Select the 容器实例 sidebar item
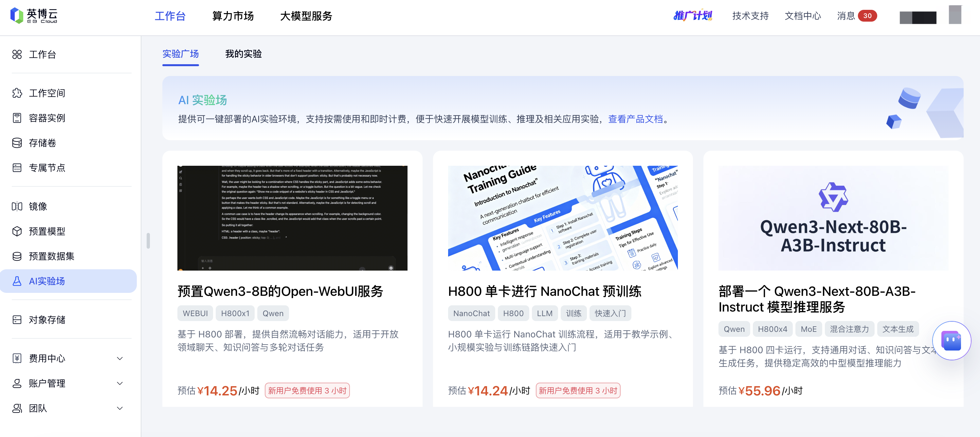Viewport: 980px width, 437px height. 68,118
